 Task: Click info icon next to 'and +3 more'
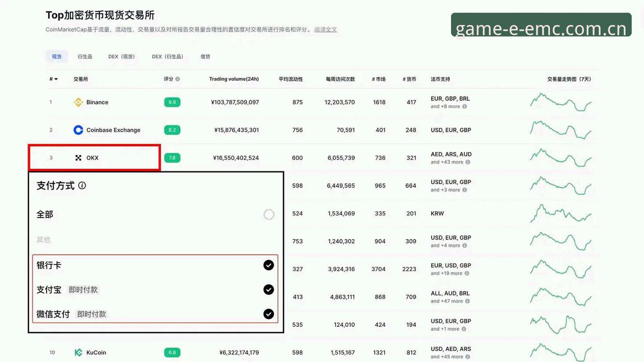465,190
